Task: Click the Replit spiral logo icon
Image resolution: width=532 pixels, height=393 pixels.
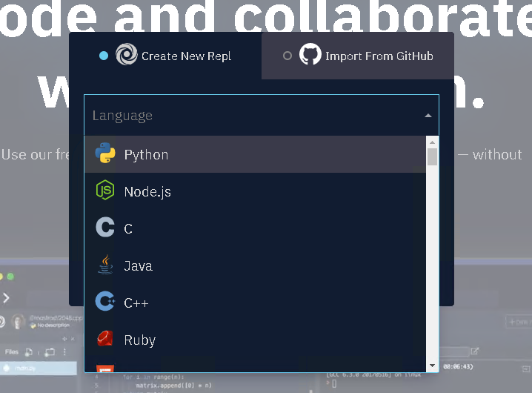Action: tap(127, 54)
